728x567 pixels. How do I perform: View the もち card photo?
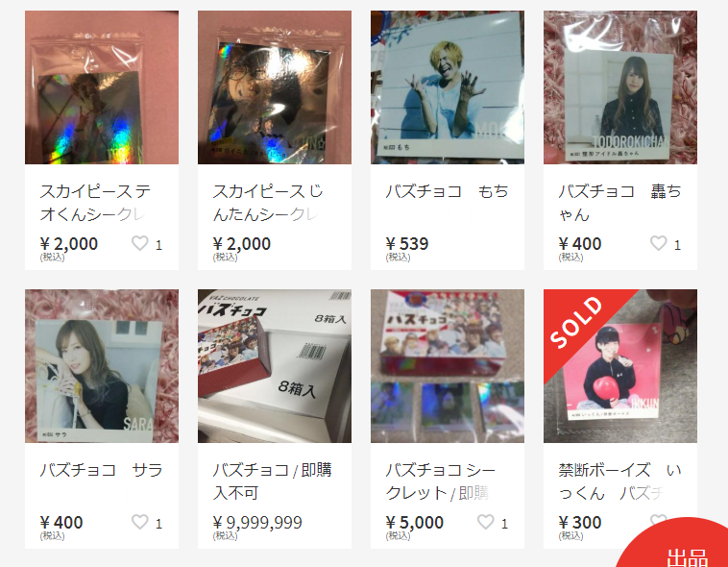[x=448, y=87]
